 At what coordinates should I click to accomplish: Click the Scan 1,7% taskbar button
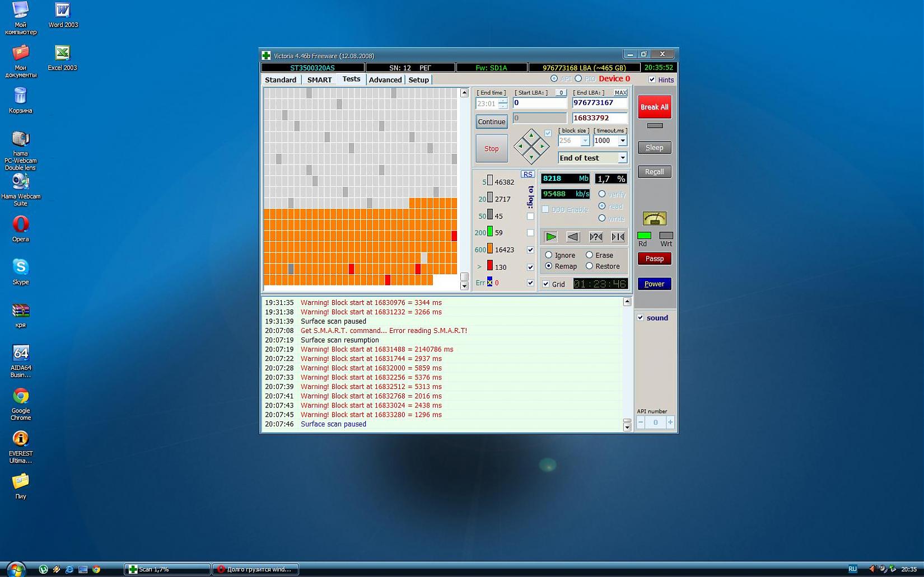[167, 569]
